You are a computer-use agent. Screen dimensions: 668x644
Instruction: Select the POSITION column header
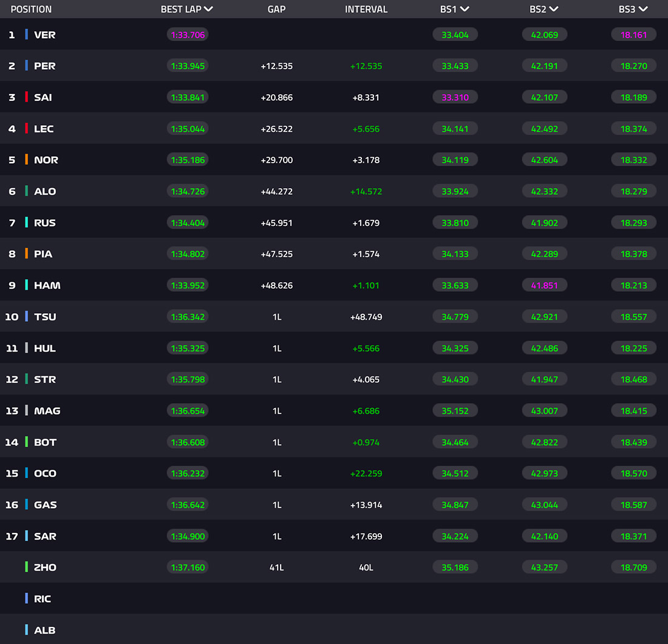[31, 9]
